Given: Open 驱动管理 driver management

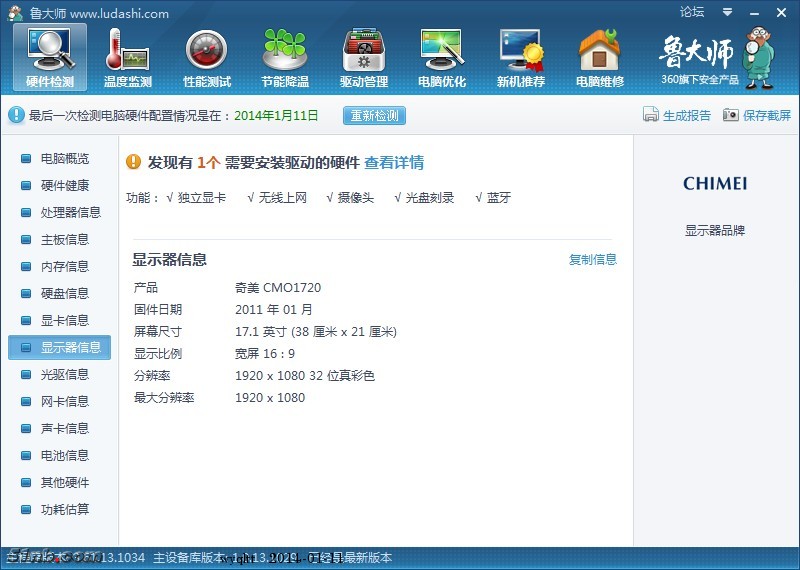Looking at the screenshot, I should click(363, 58).
